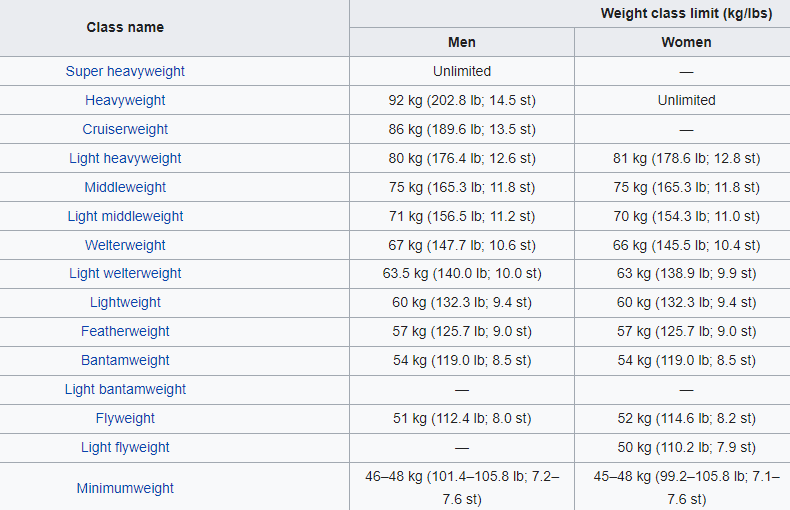Visit the Light welterweight link
The width and height of the screenshot is (790, 510).
(x=125, y=273)
